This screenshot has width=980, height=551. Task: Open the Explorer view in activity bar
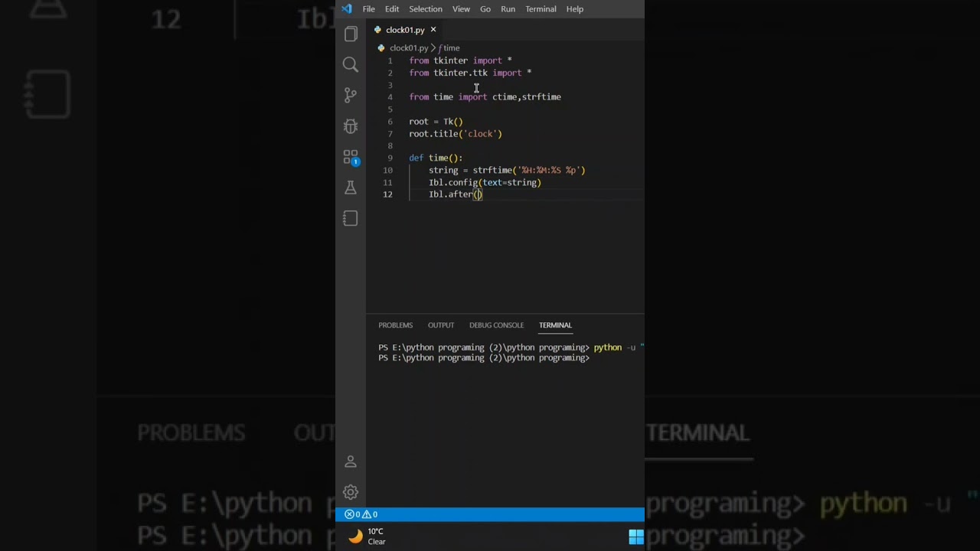pyautogui.click(x=351, y=34)
